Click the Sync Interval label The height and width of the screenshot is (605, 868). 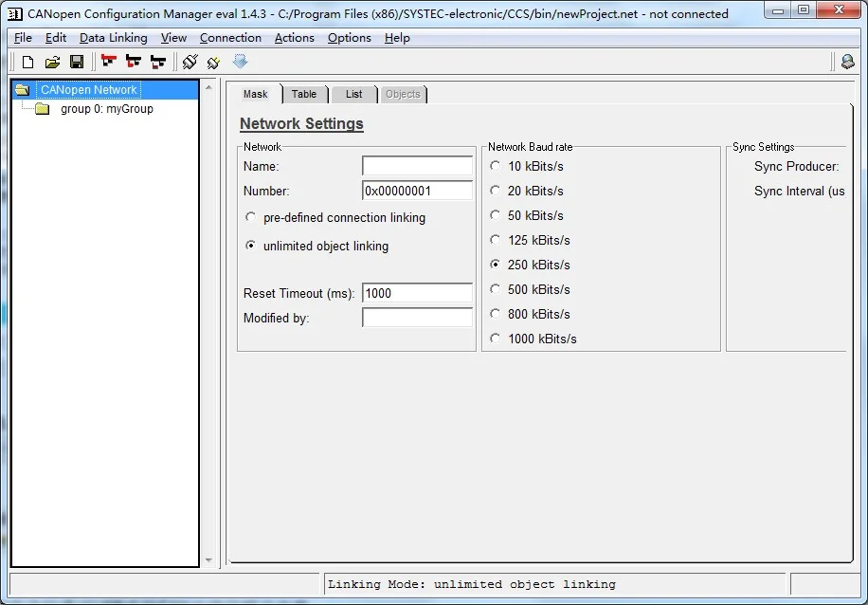[x=800, y=192]
